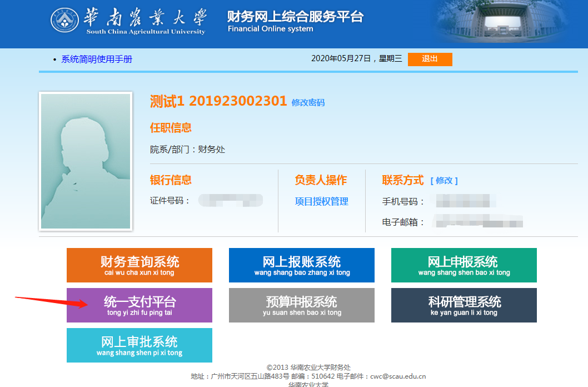Open the orange 财务查询系统 tile
The image size is (588, 387).
click(139, 265)
